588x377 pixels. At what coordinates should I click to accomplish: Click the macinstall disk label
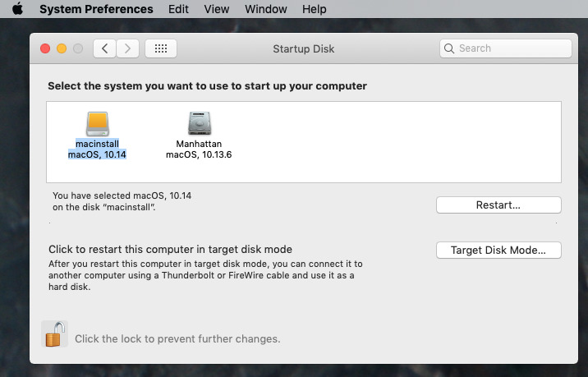(x=97, y=144)
